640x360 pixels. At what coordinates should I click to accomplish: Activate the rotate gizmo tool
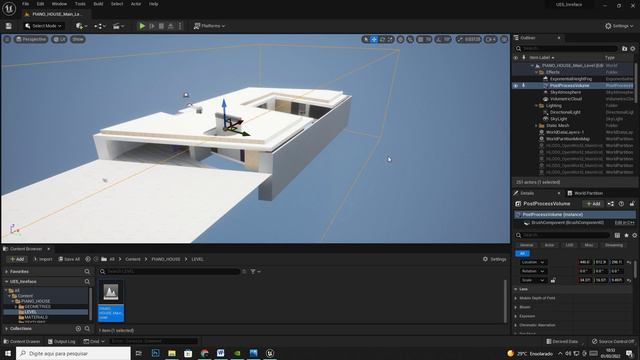[382, 39]
